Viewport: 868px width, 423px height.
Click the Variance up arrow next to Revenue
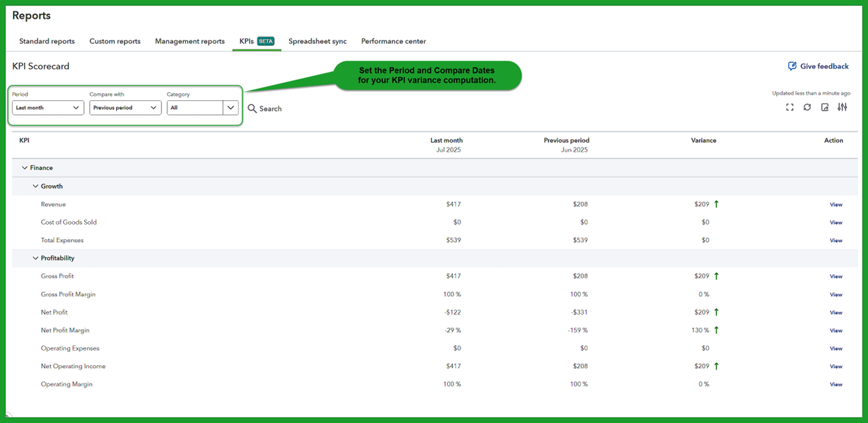point(716,204)
